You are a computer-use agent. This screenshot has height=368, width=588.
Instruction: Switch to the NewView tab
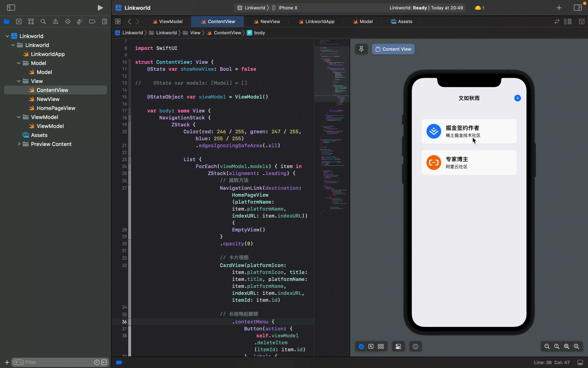(x=267, y=22)
